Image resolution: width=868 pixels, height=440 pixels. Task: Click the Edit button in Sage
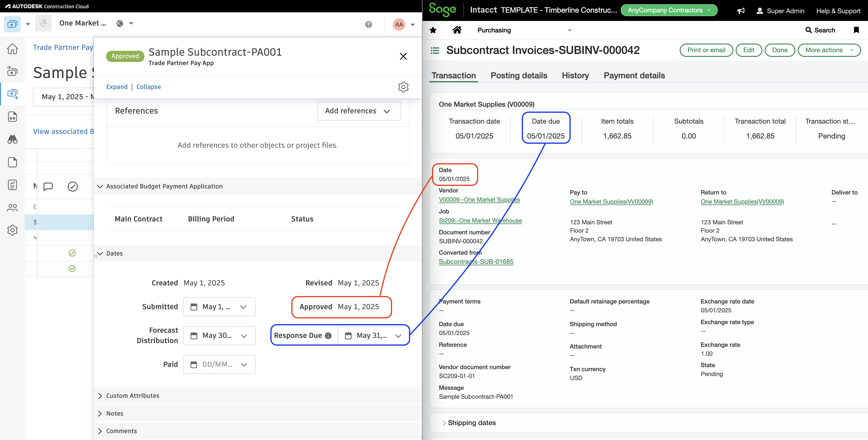tap(749, 50)
